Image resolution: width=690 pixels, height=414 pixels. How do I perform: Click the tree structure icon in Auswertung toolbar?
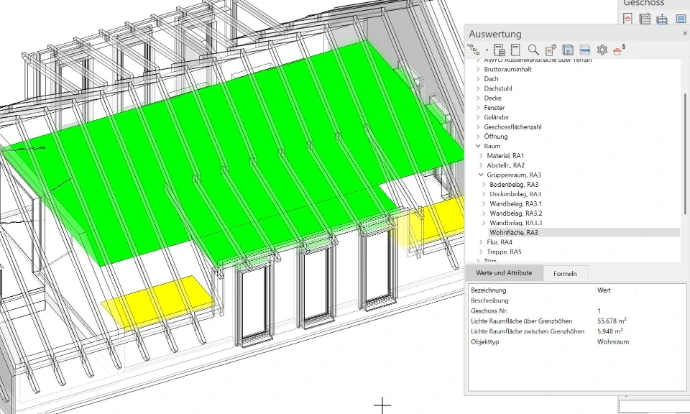[474, 49]
